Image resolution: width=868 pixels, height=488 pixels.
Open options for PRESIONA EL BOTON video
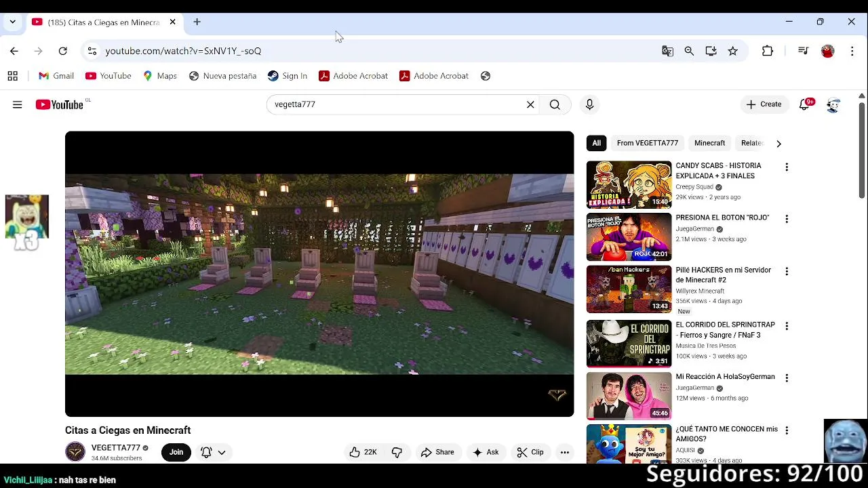pyautogui.click(x=787, y=219)
